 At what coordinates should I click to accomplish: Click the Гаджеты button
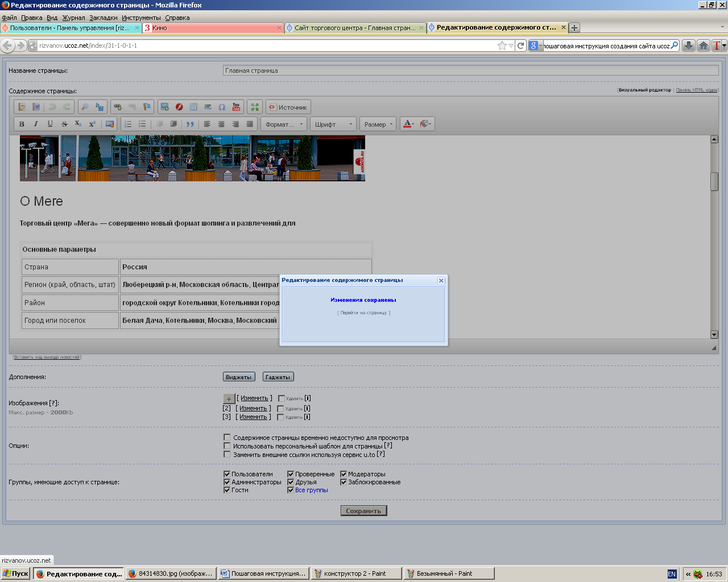click(x=278, y=377)
